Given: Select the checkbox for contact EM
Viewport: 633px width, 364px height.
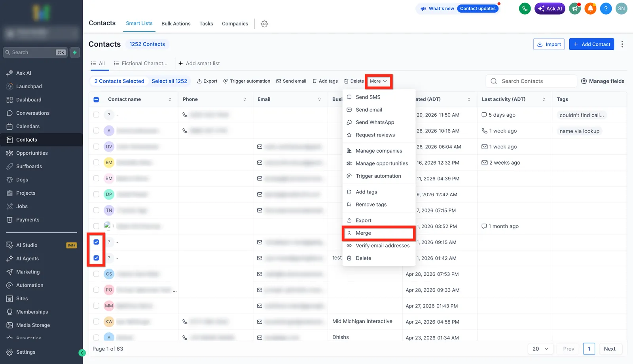Looking at the screenshot, I should click(96, 162).
